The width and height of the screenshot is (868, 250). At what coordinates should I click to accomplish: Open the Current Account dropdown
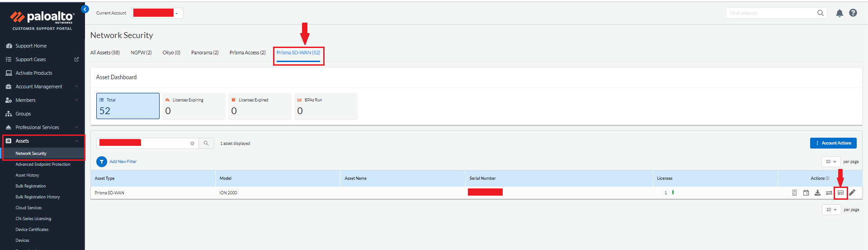(x=157, y=13)
